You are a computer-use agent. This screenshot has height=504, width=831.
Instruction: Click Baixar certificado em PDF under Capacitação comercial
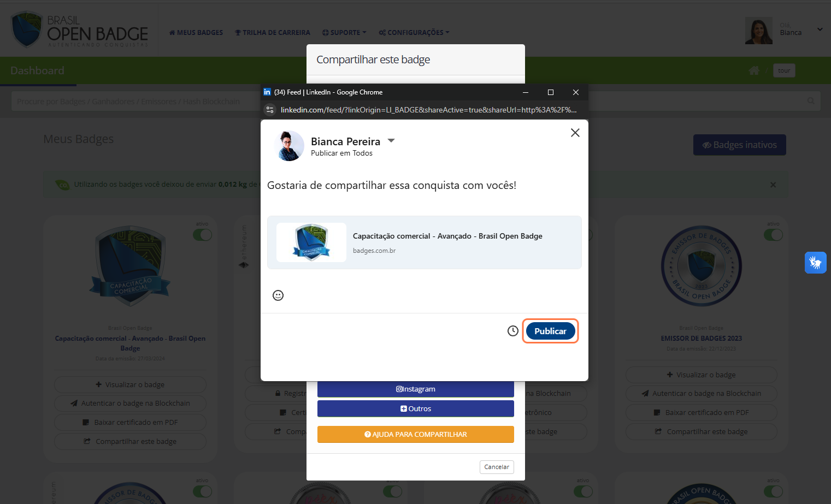130,422
